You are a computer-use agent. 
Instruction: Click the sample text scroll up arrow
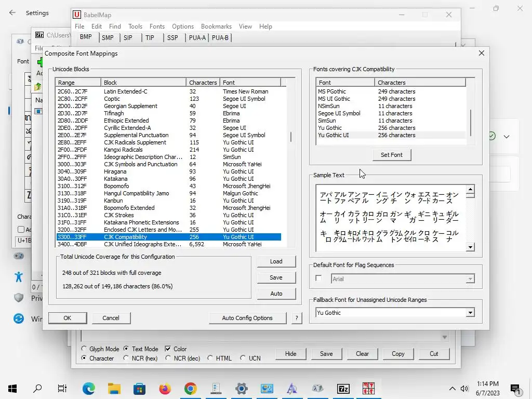click(470, 189)
